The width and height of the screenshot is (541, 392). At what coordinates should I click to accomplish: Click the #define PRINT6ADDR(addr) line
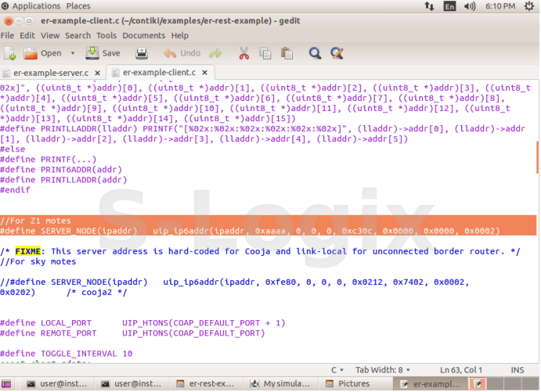(x=61, y=170)
